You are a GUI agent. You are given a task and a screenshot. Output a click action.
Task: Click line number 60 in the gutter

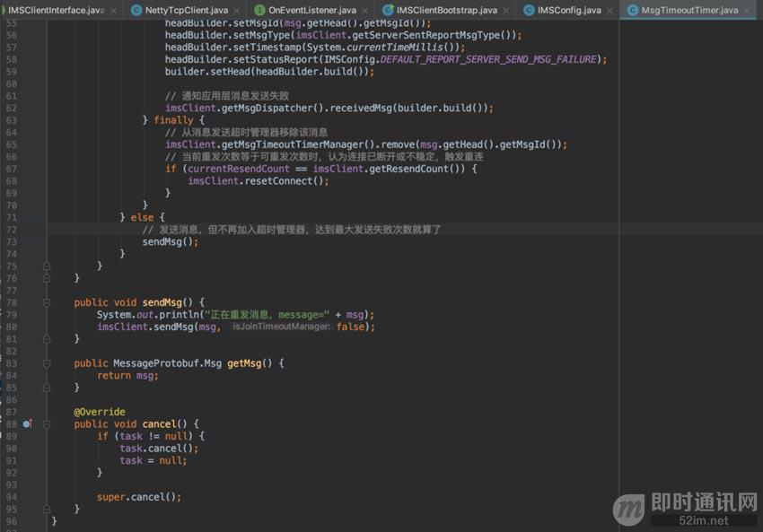[11, 83]
